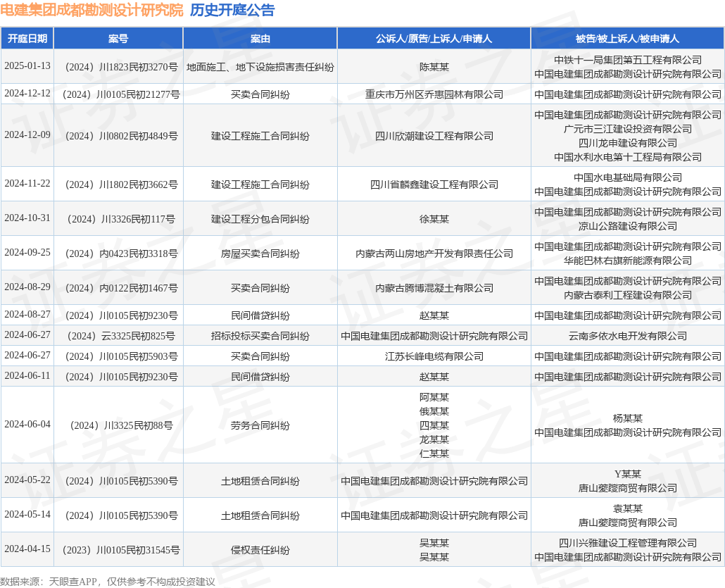Click the 案由 column header

coord(260,39)
